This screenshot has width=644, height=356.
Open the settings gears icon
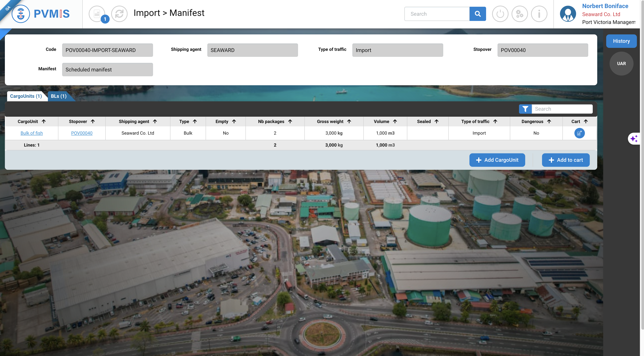click(520, 14)
